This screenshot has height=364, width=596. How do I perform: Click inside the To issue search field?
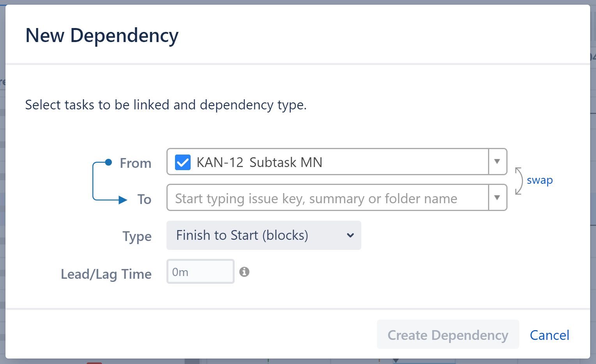click(316, 198)
